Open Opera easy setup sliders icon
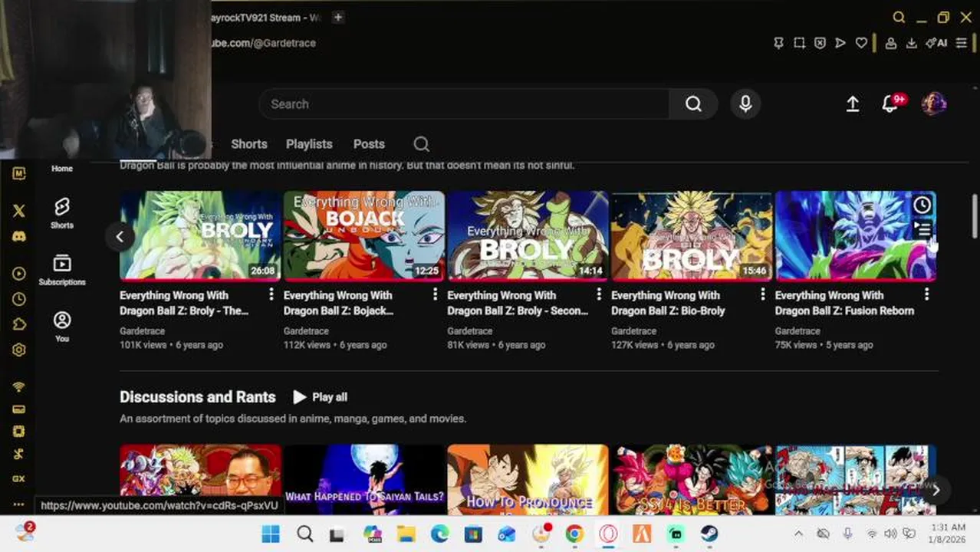Image resolution: width=980 pixels, height=552 pixels. pos(962,43)
